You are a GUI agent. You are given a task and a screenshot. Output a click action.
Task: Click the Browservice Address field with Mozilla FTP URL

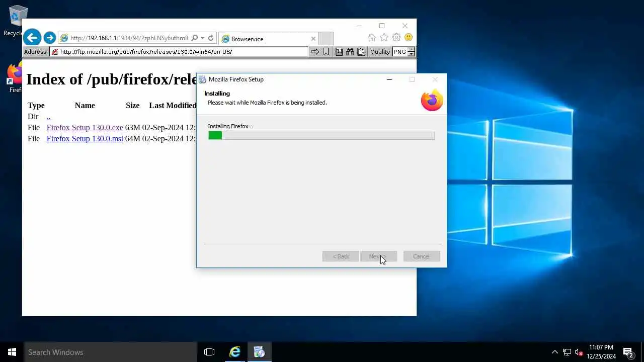click(x=179, y=52)
